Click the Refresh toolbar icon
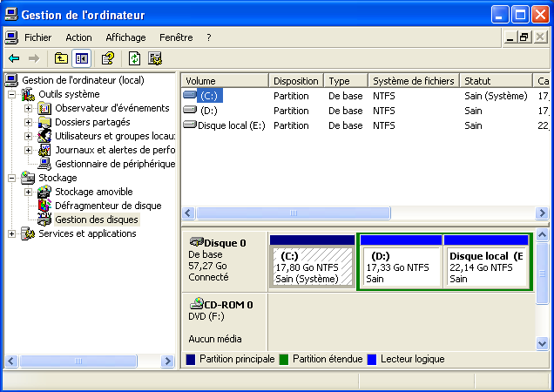The height and width of the screenshot is (392, 554). tap(135, 58)
